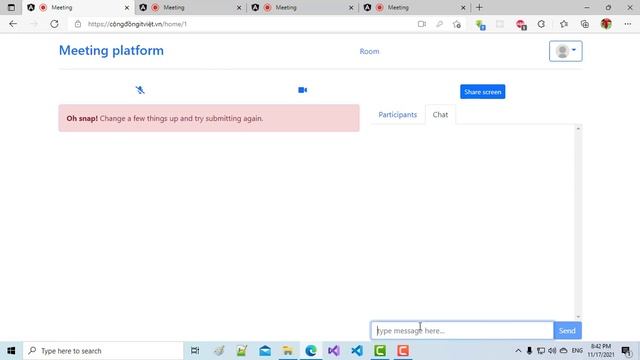Go back in browser history
The image size is (640, 360).
pyautogui.click(x=13, y=24)
